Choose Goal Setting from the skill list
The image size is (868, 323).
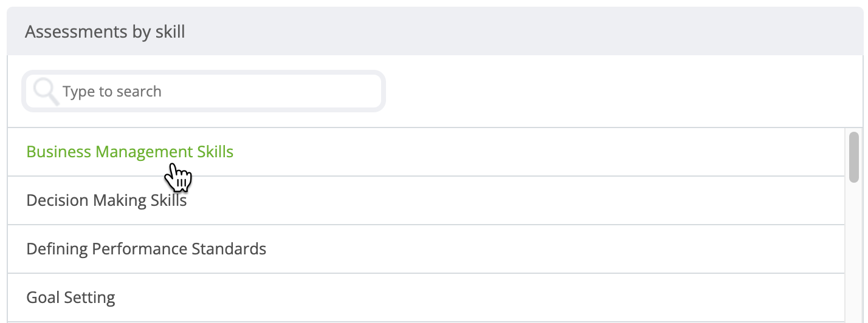click(71, 297)
